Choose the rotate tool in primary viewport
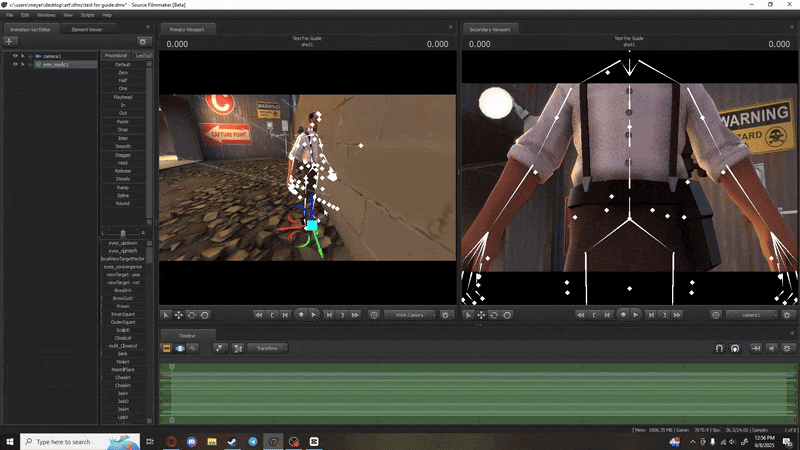Image resolution: width=800 pixels, height=450 pixels. (x=191, y=315)
